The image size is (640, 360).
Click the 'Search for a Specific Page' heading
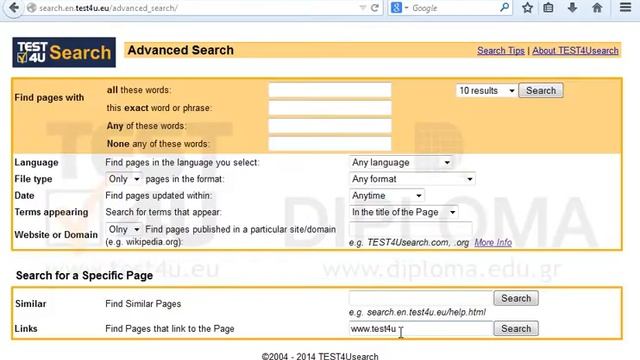[x=84, y=276]
